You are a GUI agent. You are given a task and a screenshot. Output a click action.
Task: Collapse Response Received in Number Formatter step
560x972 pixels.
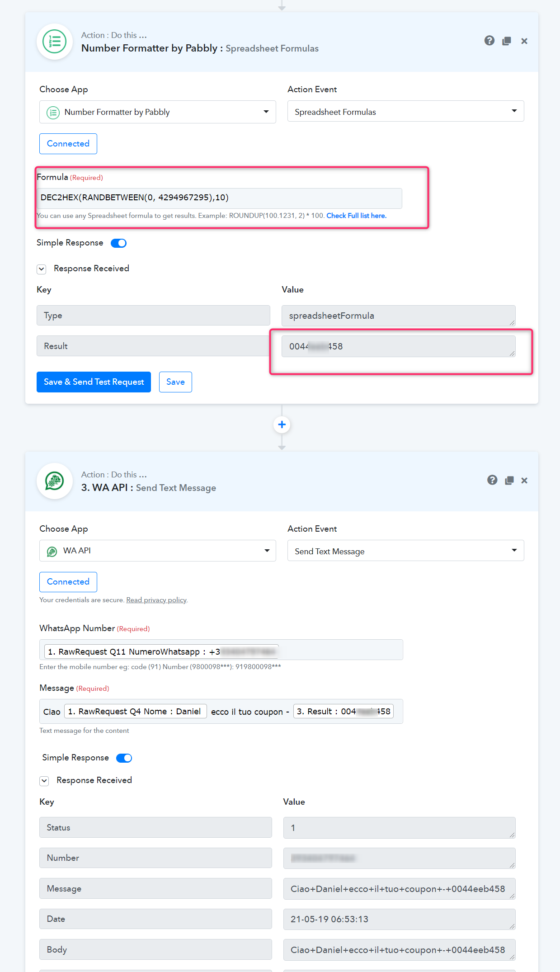[x=42, y=269]
